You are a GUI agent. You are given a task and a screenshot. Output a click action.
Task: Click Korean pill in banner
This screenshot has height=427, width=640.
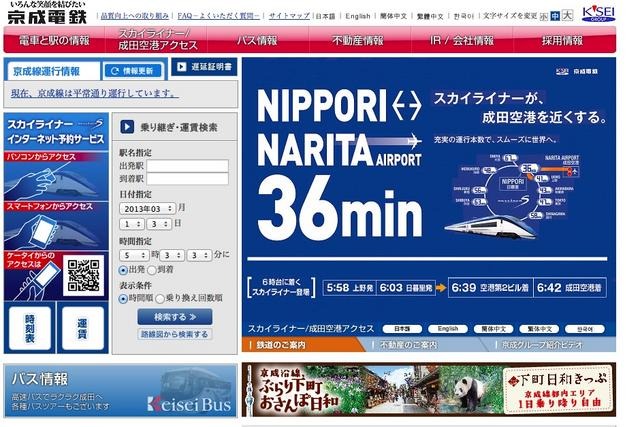coord(585,329)
